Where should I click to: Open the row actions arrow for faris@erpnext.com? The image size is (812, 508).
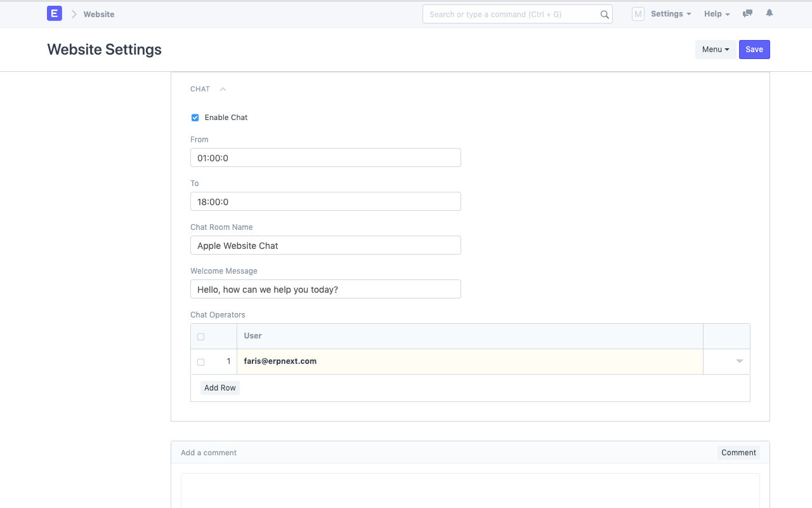pyautogui.click(x=738, y=361)
